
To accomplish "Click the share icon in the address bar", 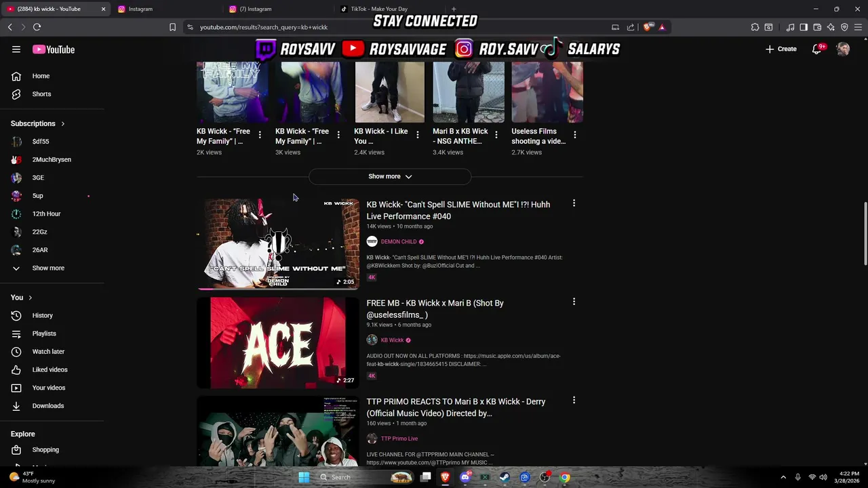I will click(631, 27).
